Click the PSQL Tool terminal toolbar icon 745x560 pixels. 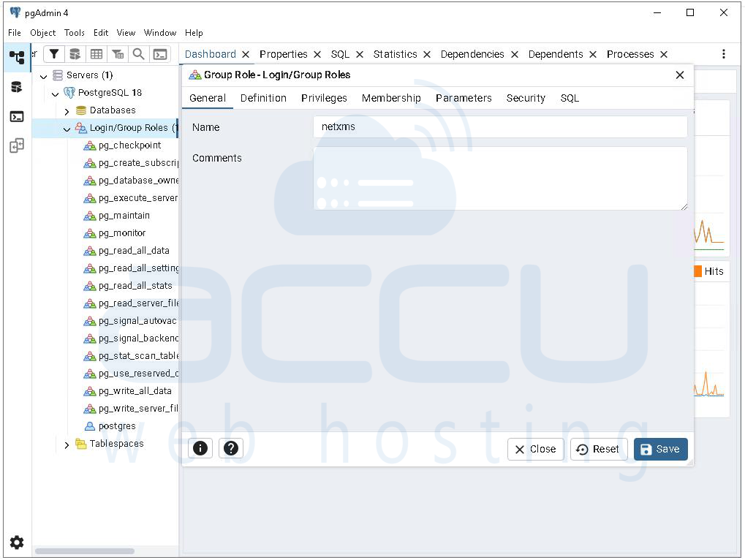click(x=160, y=54)
